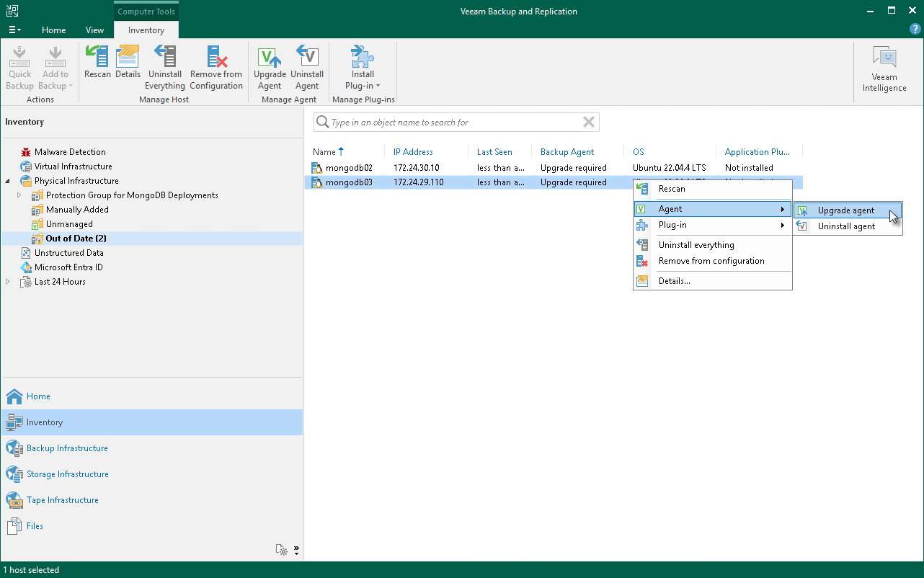Expand the Last 24 Hours node
Image resolution: width=924 pixels, height=578 pixels.
(8, 282)
